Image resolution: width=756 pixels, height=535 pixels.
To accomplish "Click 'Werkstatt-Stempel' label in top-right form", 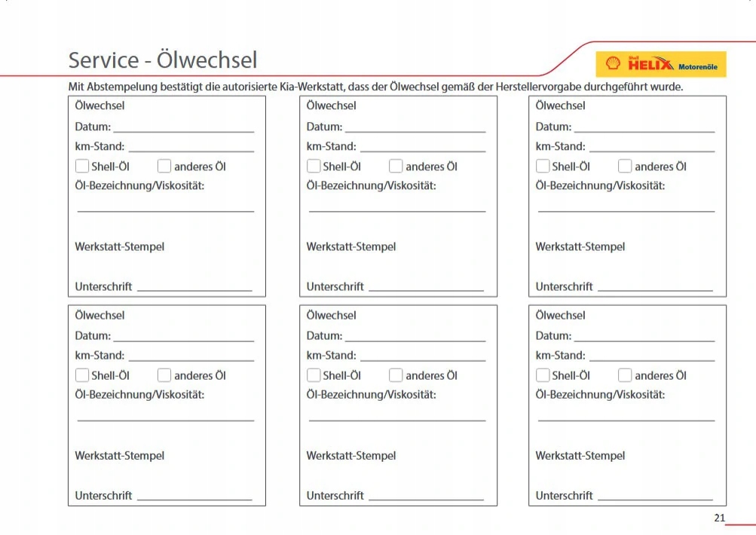I will pyautogui.click(x=580, y=246).
